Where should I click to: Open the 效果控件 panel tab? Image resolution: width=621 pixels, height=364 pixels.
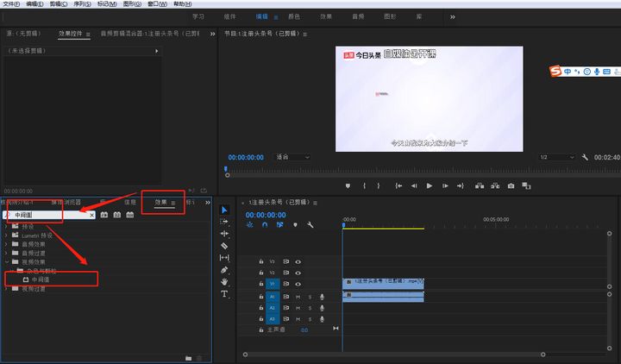[70, 34]
